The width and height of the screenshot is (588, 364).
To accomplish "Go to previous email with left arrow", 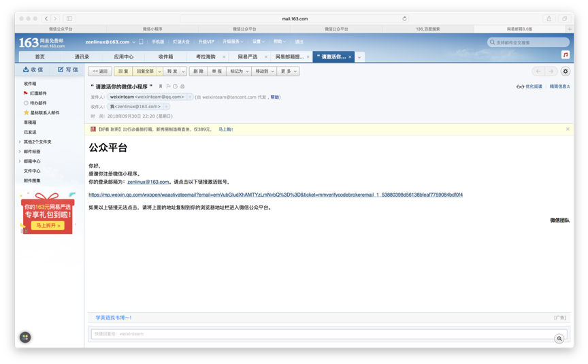I will tap(538, 71).
